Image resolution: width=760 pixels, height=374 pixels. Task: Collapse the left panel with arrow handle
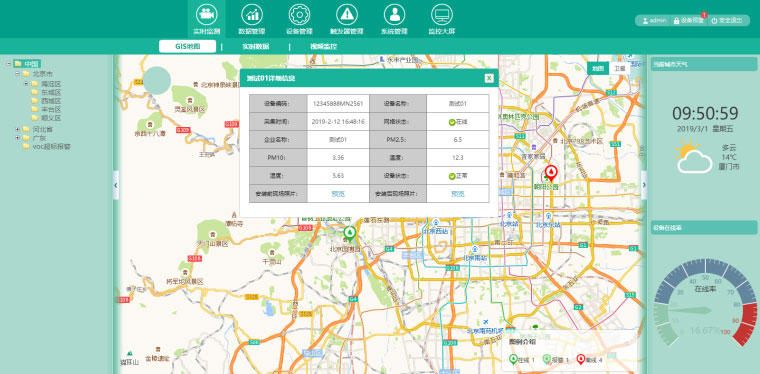[116, 185]
